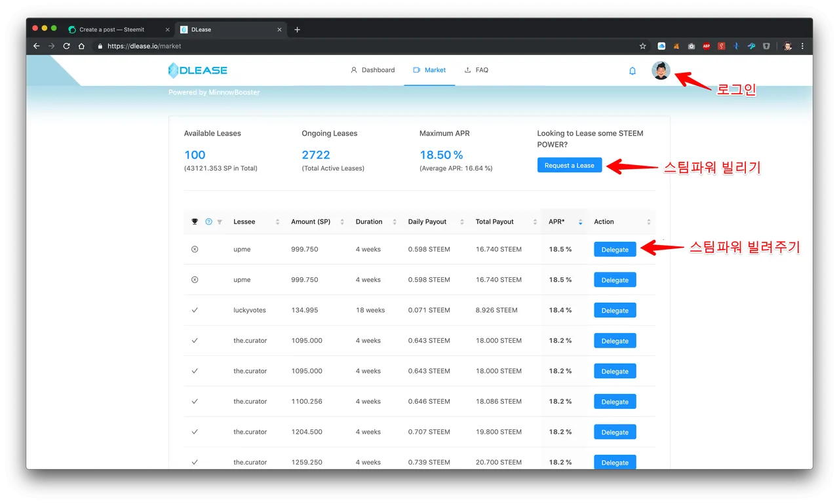Reload the current page
The width and height of the screenshot is (839, 504).
tap(66, 47)
